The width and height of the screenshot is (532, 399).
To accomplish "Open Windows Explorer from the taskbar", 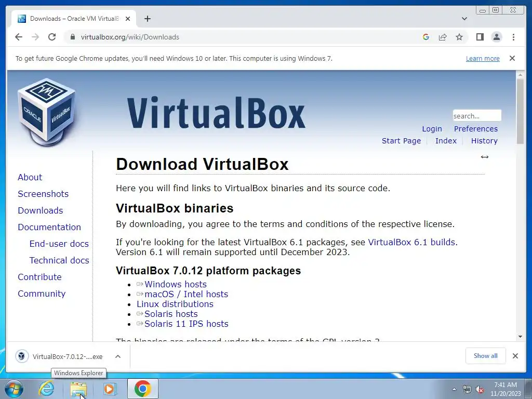I will 79,389.
